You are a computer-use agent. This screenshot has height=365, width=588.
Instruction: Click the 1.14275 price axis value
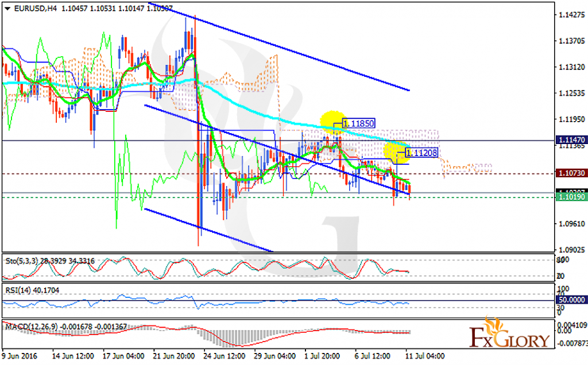(571, 15)
